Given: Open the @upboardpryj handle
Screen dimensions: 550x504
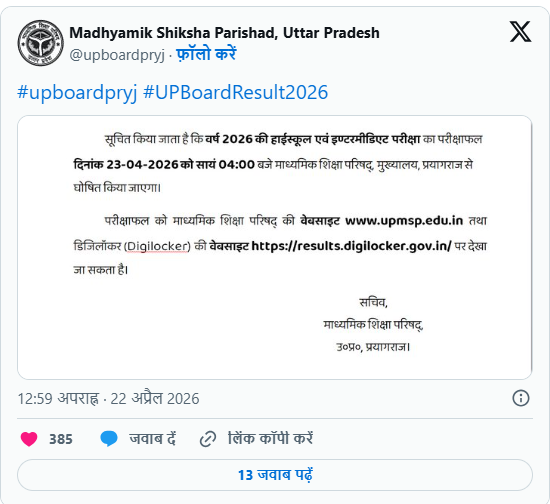Looking at the screenshot, I should [117, 55].
